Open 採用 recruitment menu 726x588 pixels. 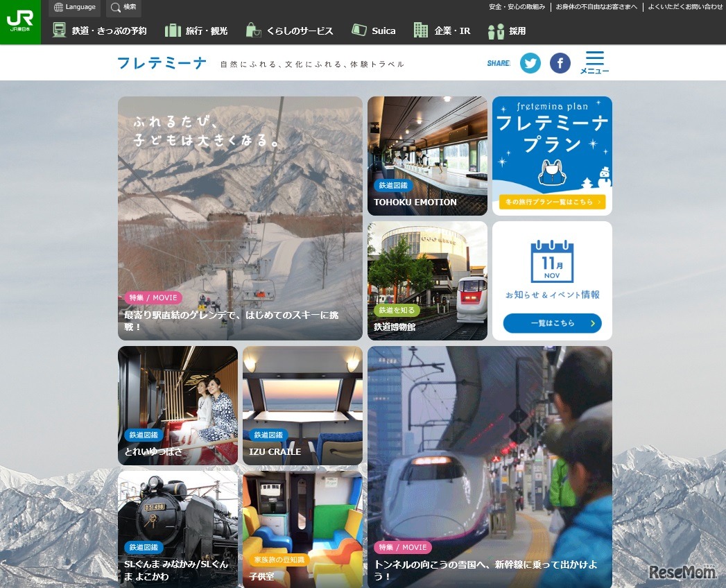507,31
